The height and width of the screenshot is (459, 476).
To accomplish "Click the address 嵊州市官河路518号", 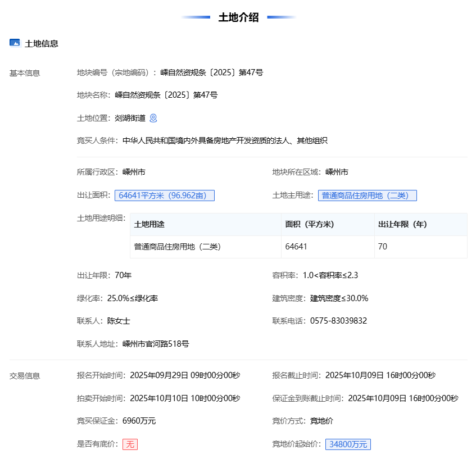I will [x=156, y=344].
